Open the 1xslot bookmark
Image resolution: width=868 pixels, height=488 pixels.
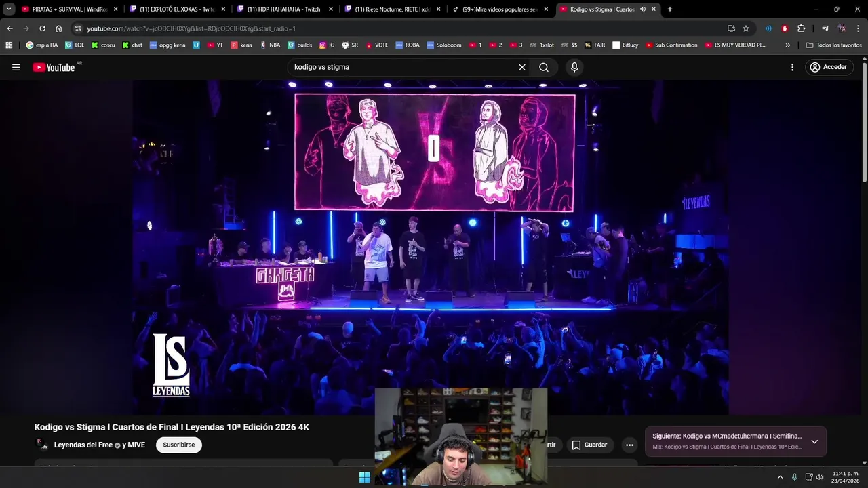pos(542,45)
